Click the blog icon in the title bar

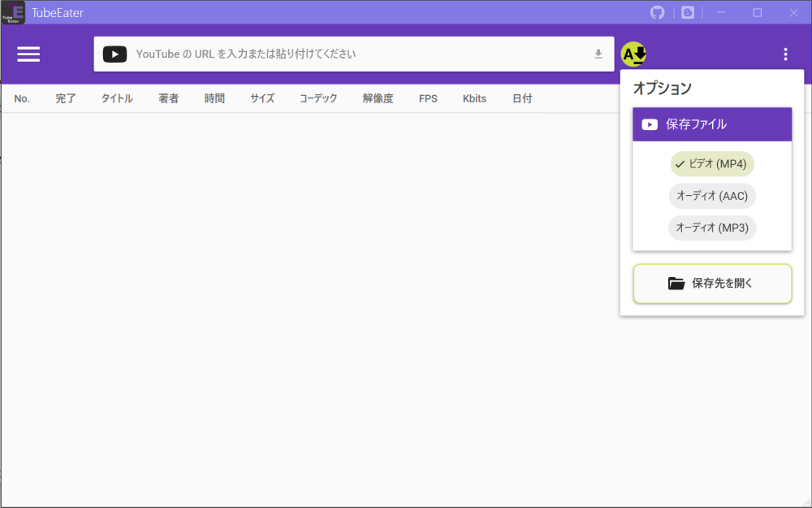687,12
